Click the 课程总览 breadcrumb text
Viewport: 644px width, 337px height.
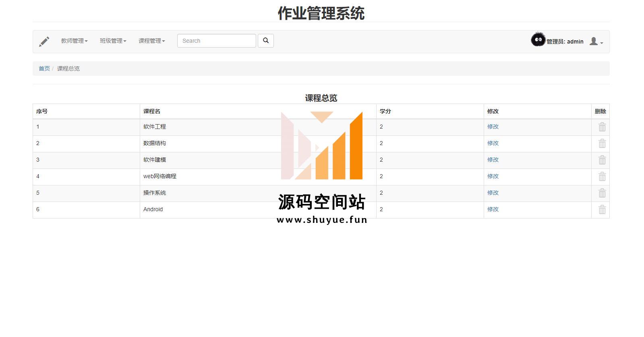tap(68, 69)
